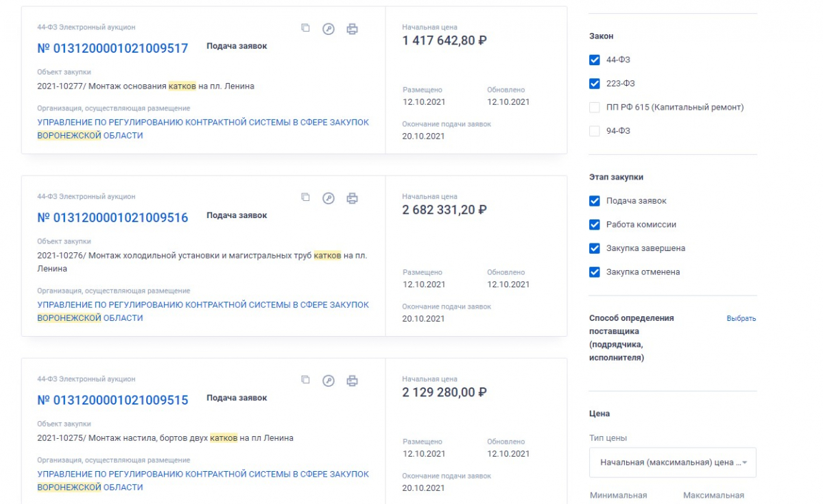Toggle Работа комиссии stage checkbox
The height and width of the screenshot is (504, 823).
pos(595,225)
